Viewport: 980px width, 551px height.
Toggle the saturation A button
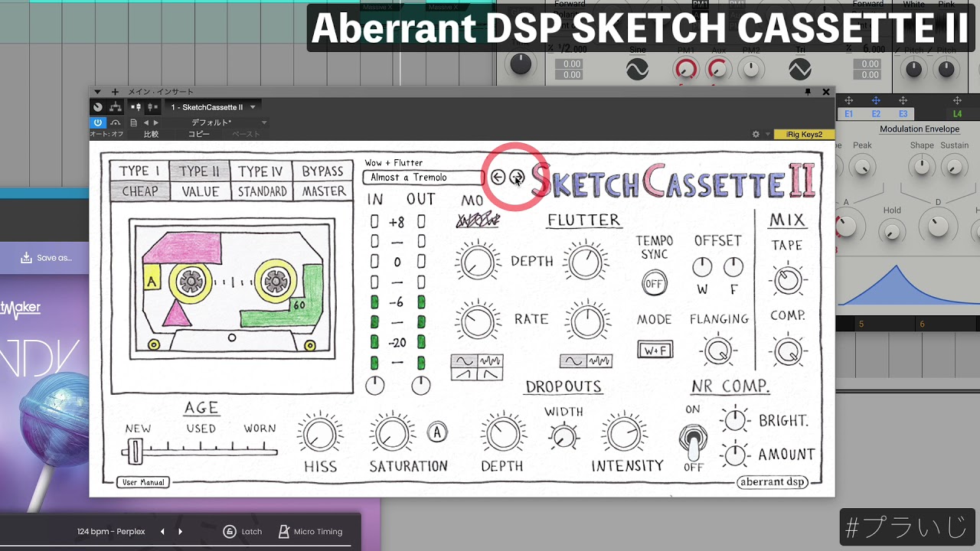point(437,432)
